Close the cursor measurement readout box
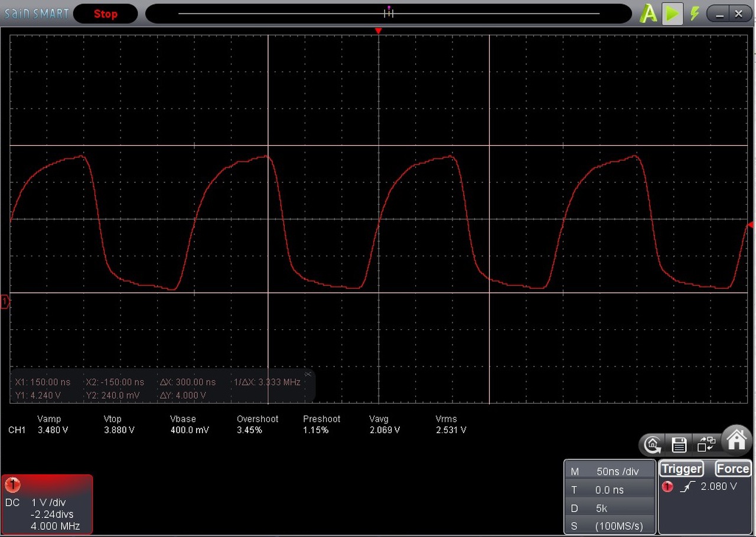756x537 pixels. (308, 374)
